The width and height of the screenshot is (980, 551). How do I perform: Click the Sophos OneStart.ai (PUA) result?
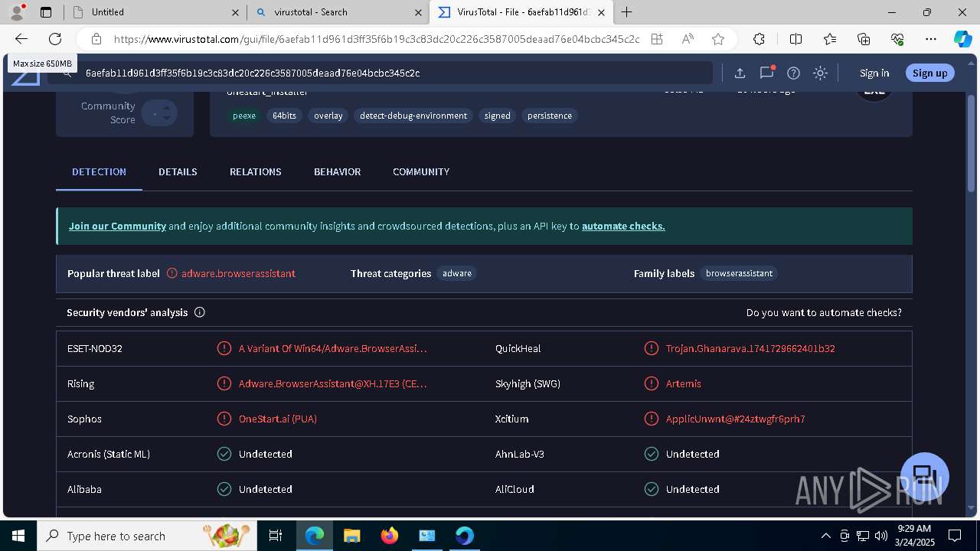[x=278, y=419]
